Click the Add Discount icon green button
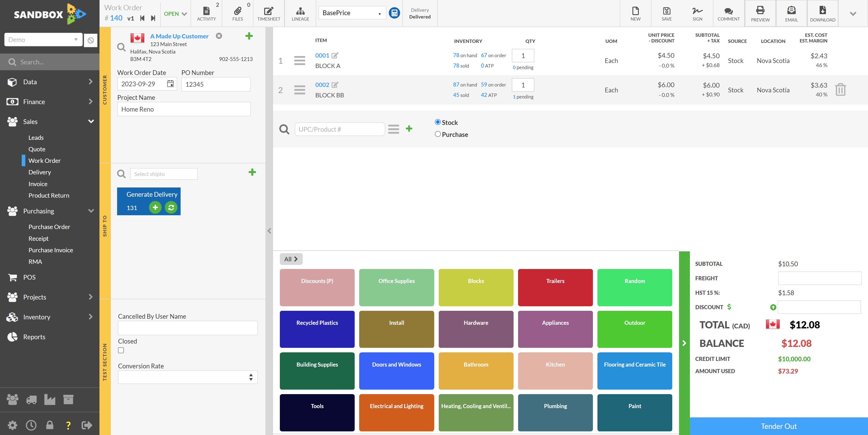868x435 pixels. [773, 307]
